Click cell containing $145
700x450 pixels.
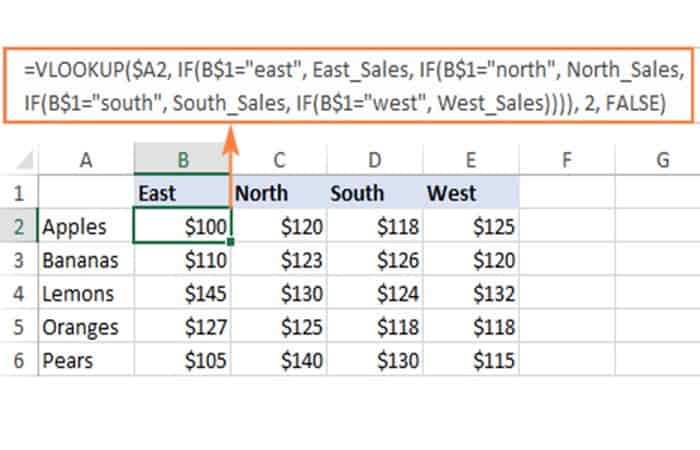click(x=183, y=294)
